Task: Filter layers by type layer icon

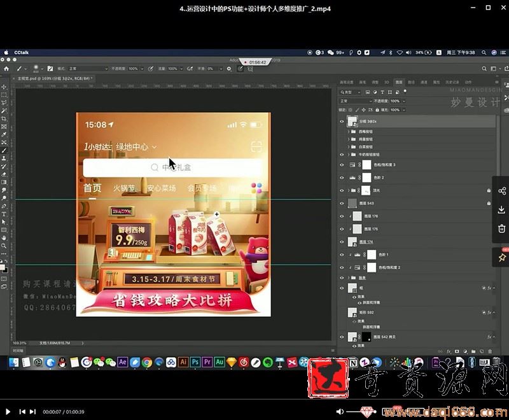Action: [x=382, y=92]
